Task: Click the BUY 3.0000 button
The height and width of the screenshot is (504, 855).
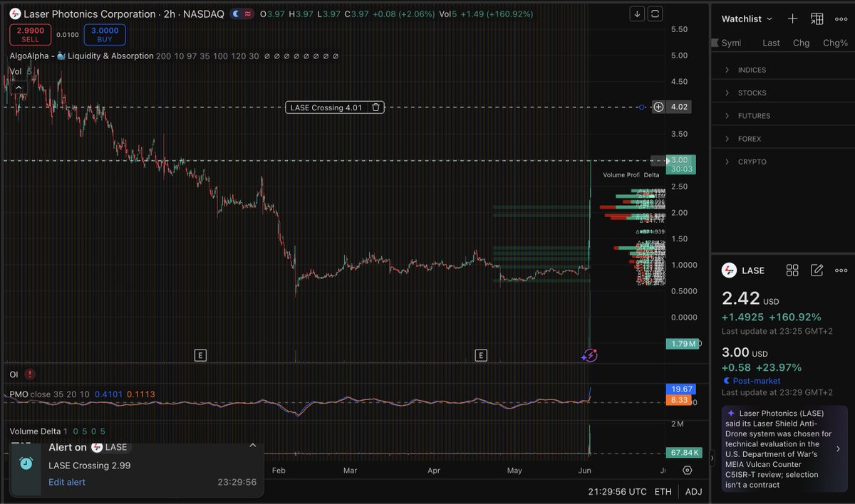Action: tap(105, 35)
